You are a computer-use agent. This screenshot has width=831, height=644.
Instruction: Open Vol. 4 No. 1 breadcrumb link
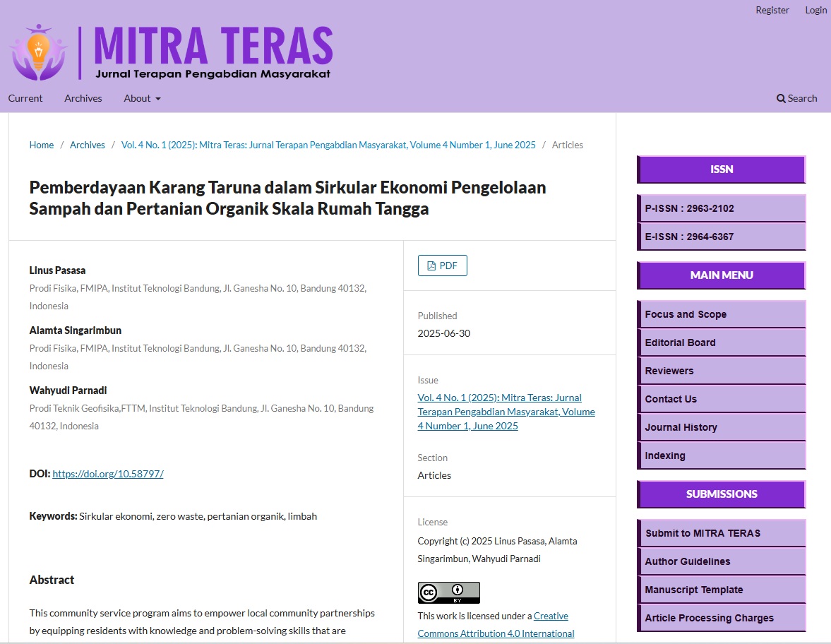coord(328,145)
